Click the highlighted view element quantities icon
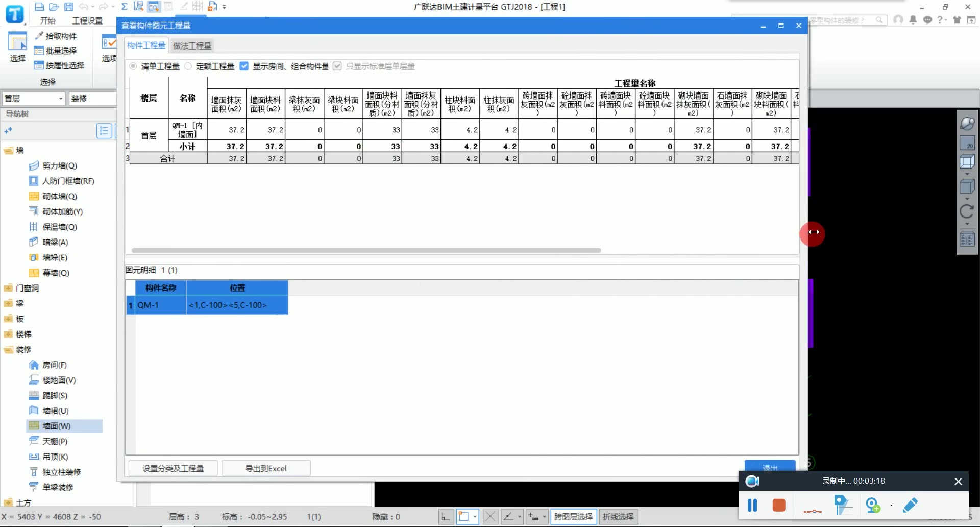 tap(153, 7)
